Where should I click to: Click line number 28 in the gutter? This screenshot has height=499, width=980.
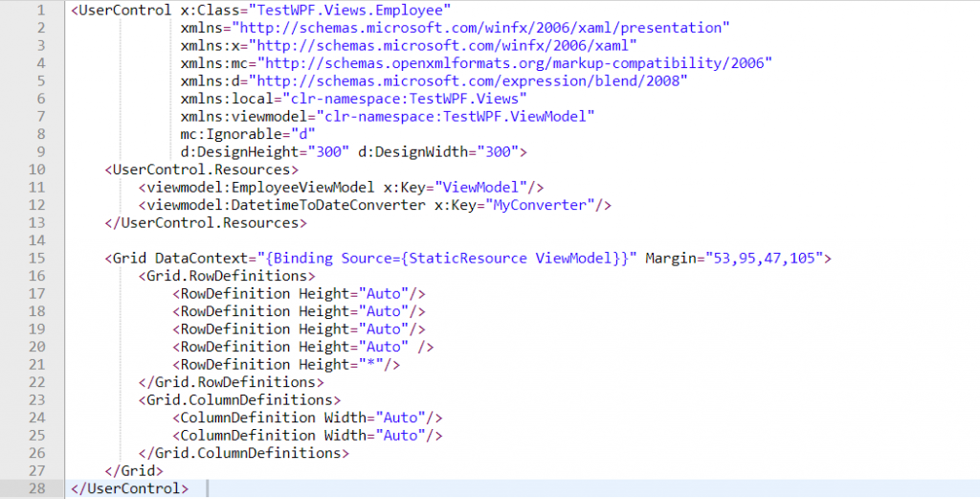[x=37, y=488]
